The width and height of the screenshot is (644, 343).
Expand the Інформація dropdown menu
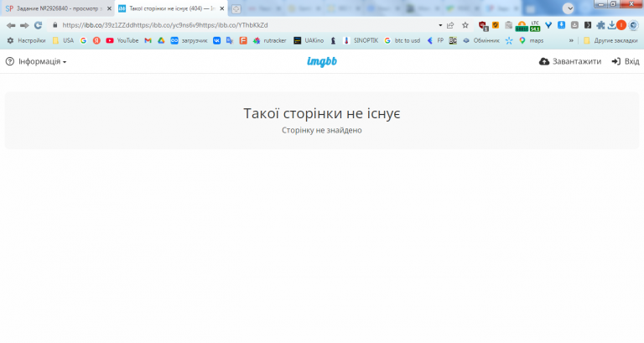click(36, 61)
